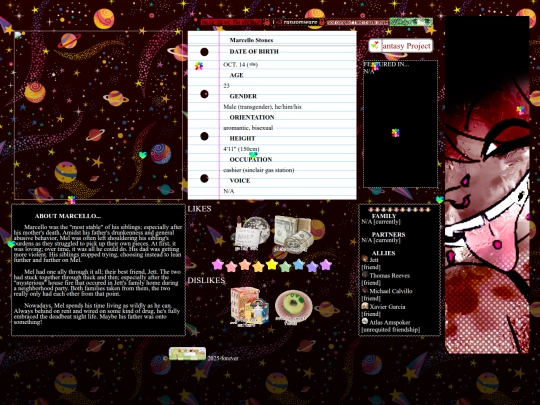Click the hearts icon on Fantasy Project button

click(x=375, y=45)
